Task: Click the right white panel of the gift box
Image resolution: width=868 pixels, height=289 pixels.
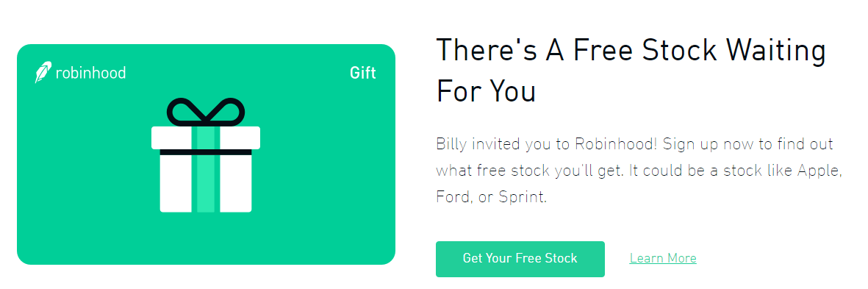Action: point(236,183)
